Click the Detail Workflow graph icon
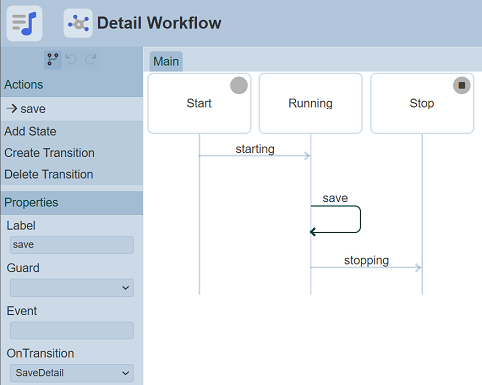Screen dimensions: 482x385 click(x=78, y=23)
